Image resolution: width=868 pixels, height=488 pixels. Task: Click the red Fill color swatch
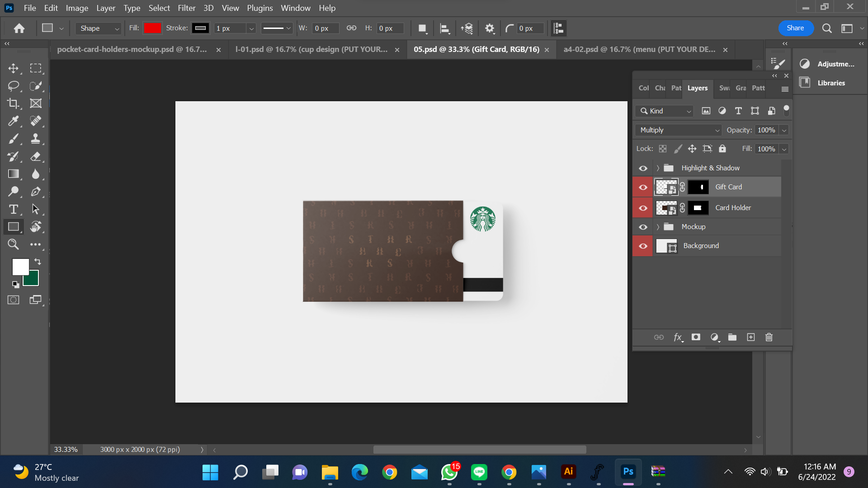[x=152, y=28]
